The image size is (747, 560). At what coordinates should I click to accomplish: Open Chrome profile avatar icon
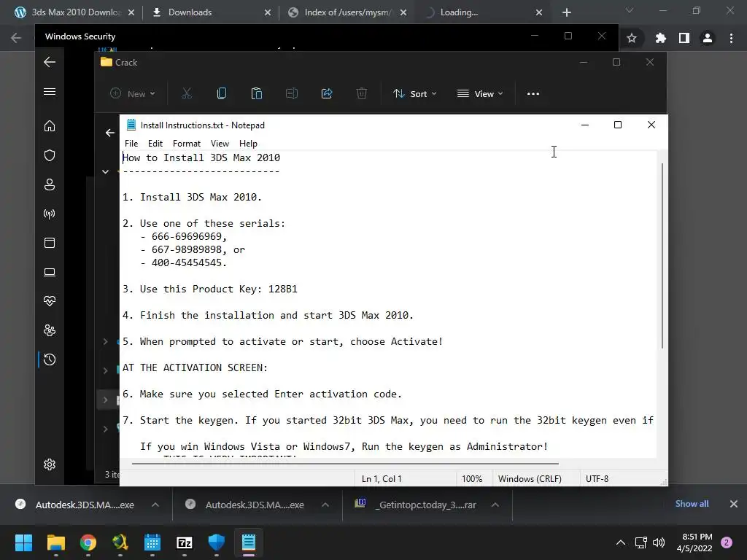[708, 38]
